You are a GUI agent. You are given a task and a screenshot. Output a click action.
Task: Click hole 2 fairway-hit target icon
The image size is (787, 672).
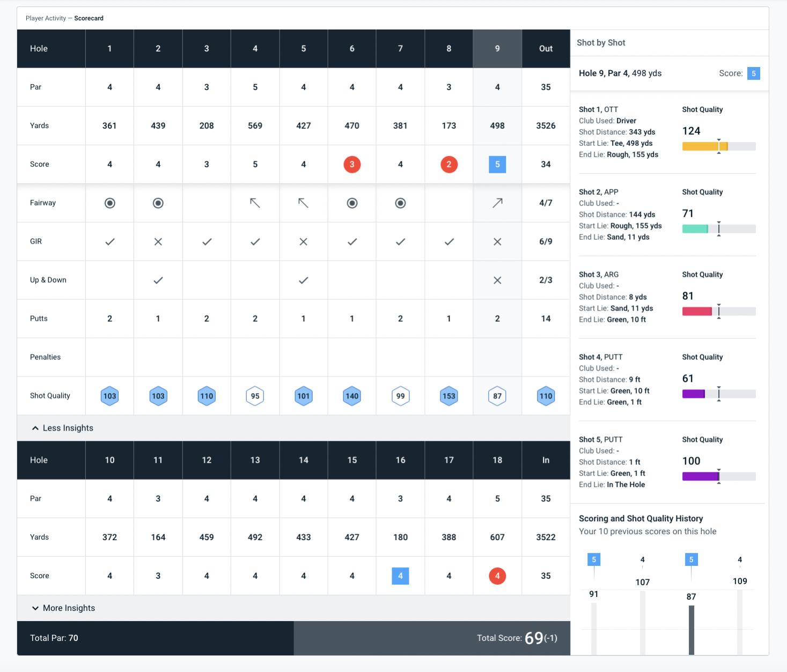point(158,203)
